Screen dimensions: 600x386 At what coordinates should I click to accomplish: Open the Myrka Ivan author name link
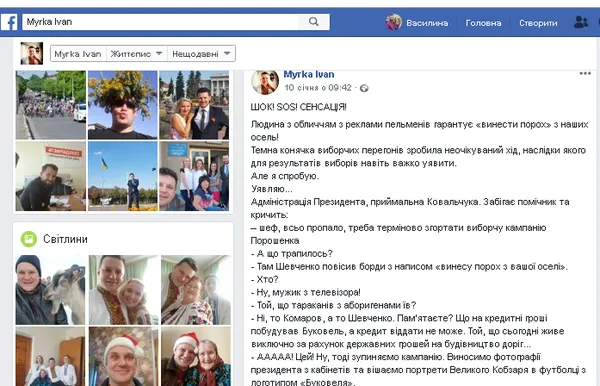coord(309,74)
